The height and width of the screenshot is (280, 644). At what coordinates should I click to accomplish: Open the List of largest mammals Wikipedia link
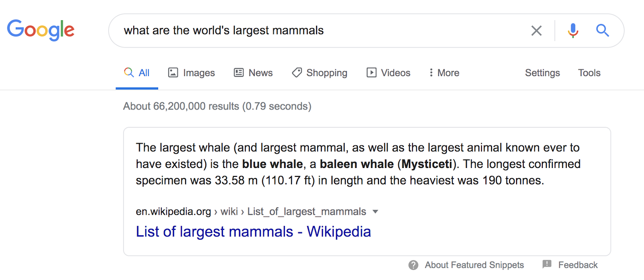pyautogui.click(x=253, y=232)
